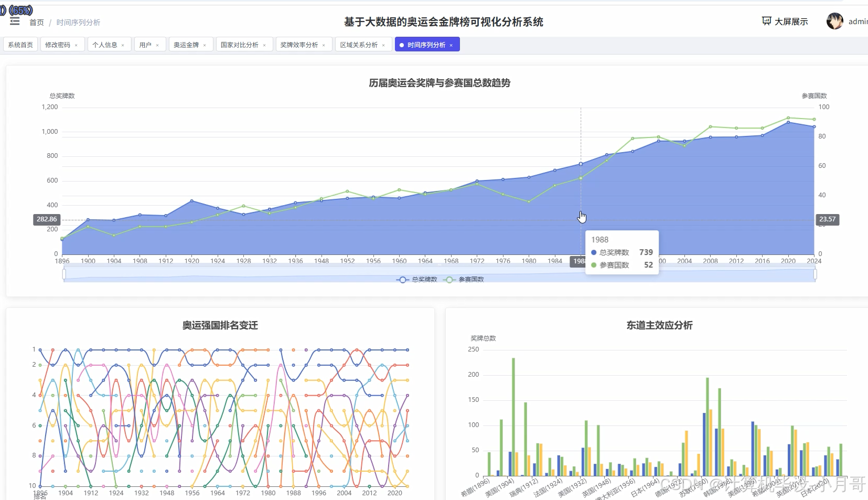This screenshot has width=868, height=500.
Task: Click the 1988 参赛国数 green data point
Action: 581,178
